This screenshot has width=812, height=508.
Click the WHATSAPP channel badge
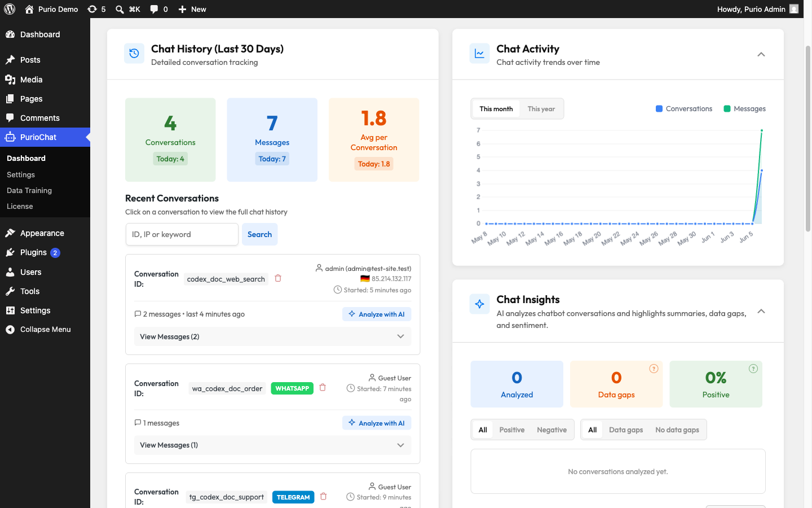292,388
